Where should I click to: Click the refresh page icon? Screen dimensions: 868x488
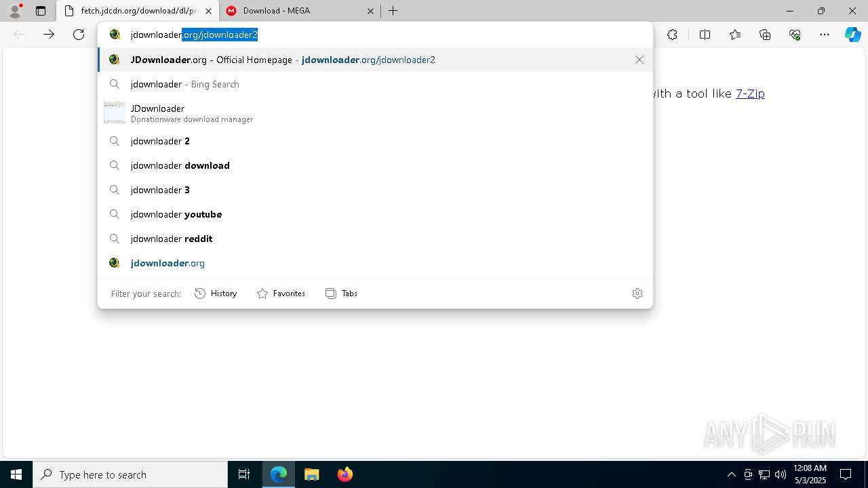coord(79,35)
